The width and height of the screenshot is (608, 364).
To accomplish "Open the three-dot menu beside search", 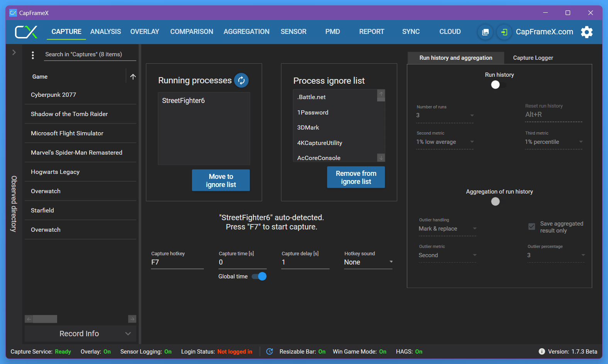I will click(x=33, y=55).
